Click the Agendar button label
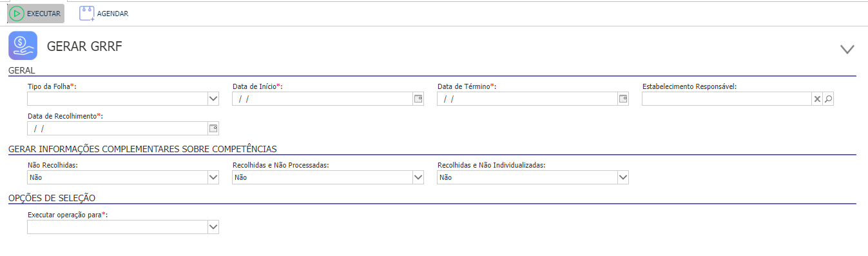 (113, 14)
